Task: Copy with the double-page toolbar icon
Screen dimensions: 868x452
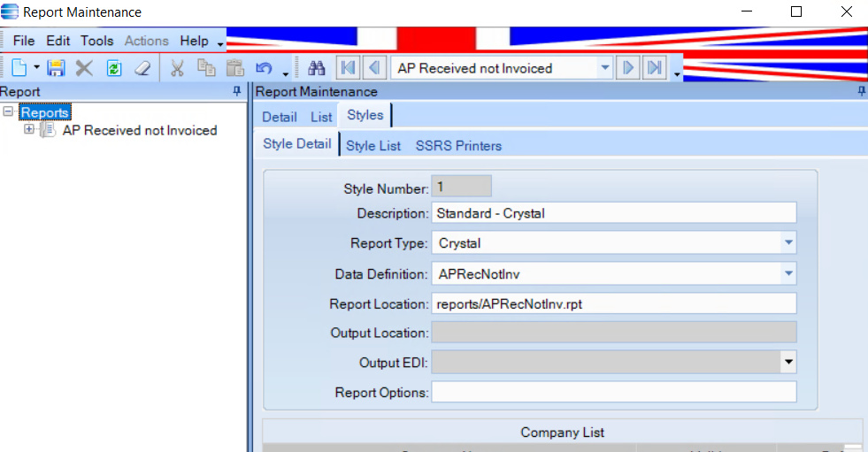Action: (206, 68)
